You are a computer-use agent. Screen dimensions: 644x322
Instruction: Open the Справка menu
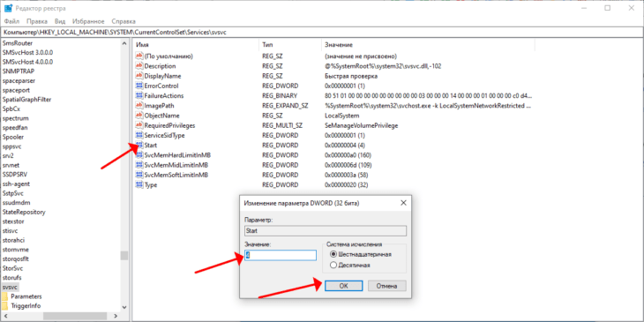[x=124, y=21]
